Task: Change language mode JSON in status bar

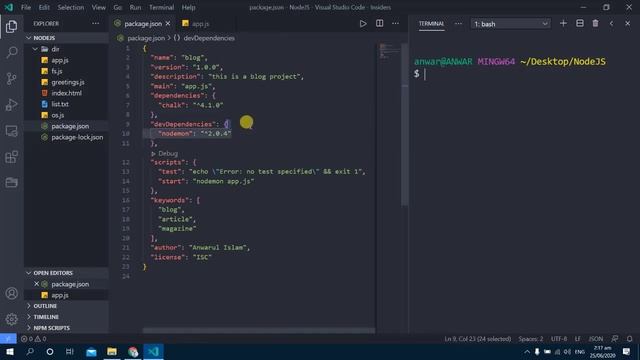Action: (x=596, y=339)
